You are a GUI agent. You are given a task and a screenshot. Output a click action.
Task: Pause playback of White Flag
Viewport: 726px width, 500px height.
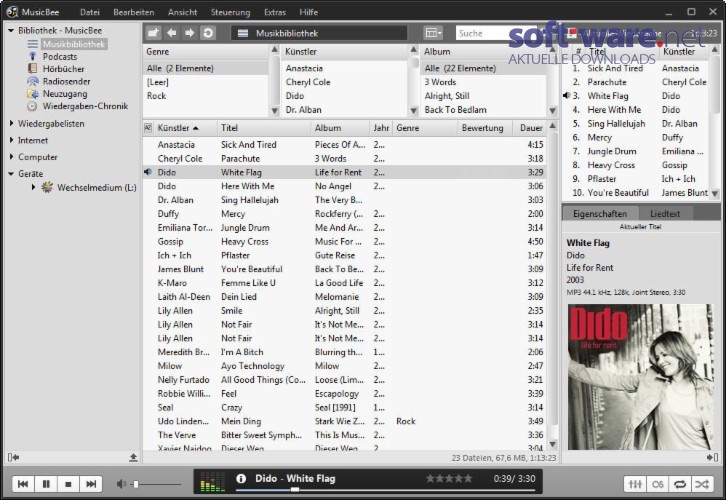[46, 484]
